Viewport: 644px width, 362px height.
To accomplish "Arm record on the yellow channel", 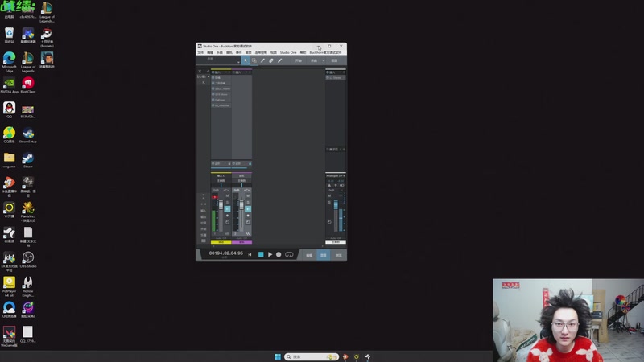I will [227, 216].
